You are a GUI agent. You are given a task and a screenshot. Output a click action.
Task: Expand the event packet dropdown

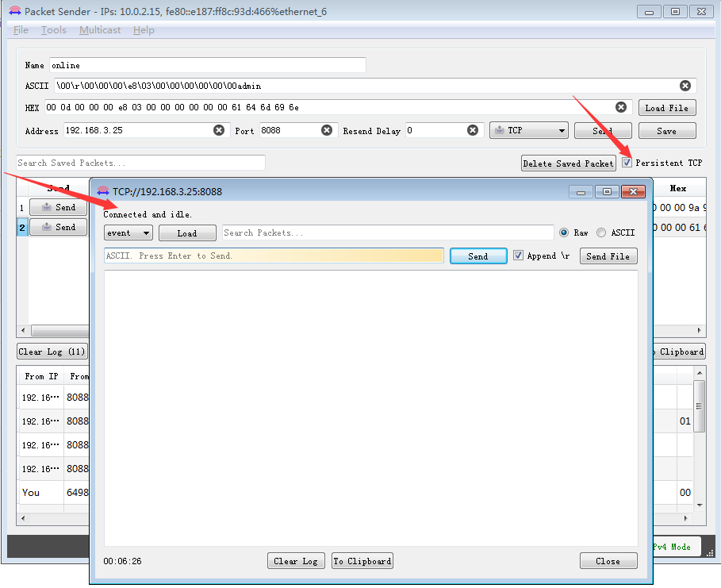(x=128, y=233)
